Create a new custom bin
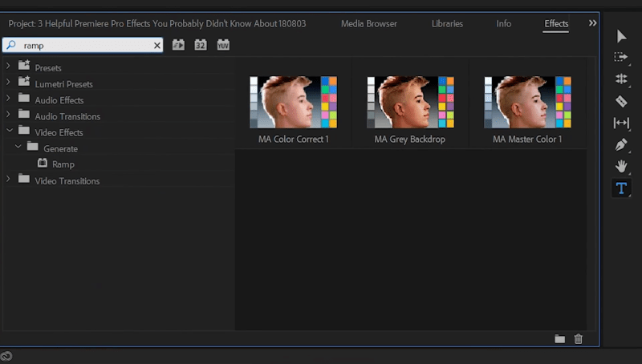This screenshot has width=642, height=364. pyautogui.click(x=559, y=338)
